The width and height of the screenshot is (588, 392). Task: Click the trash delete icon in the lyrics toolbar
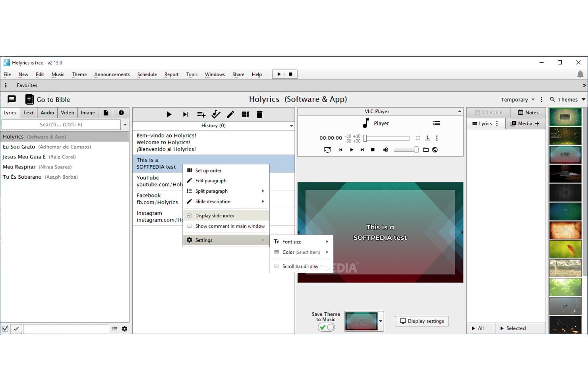[x=259, y=114]
